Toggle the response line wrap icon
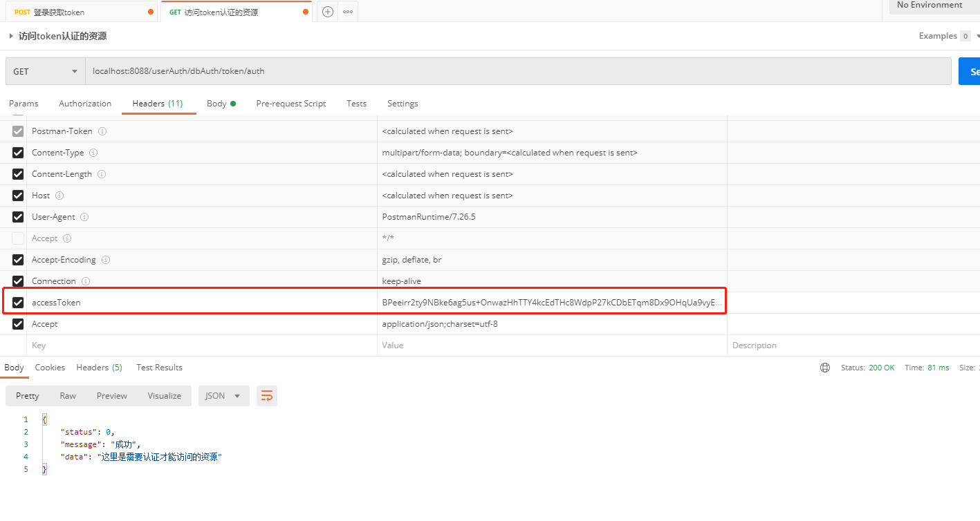980x521 pixels. [267, 396]
